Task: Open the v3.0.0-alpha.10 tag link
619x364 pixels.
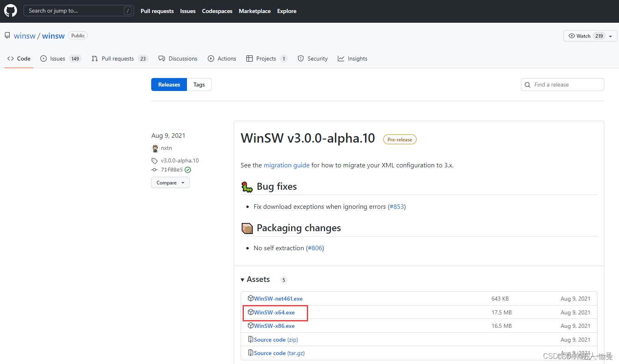Action: tap(180, 160)
